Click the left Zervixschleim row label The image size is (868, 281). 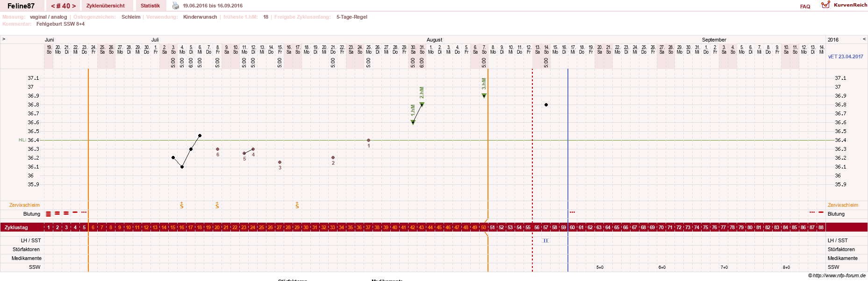[x=24, y=205]
